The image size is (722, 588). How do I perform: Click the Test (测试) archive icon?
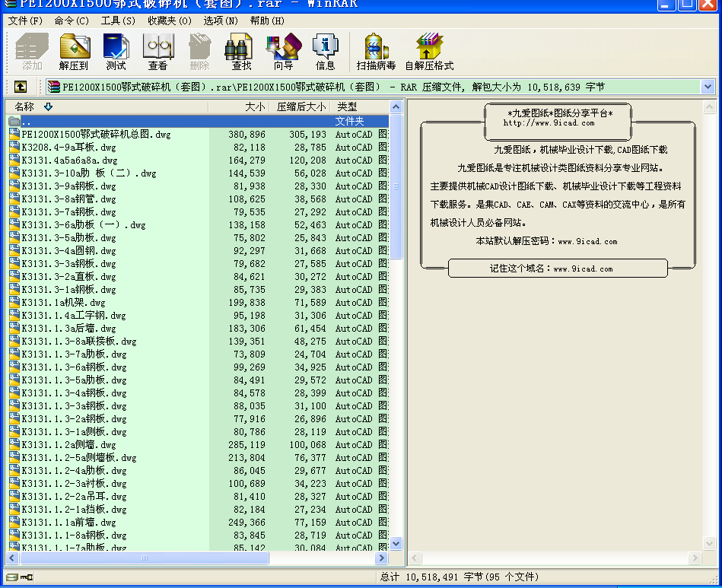point(116,52)
